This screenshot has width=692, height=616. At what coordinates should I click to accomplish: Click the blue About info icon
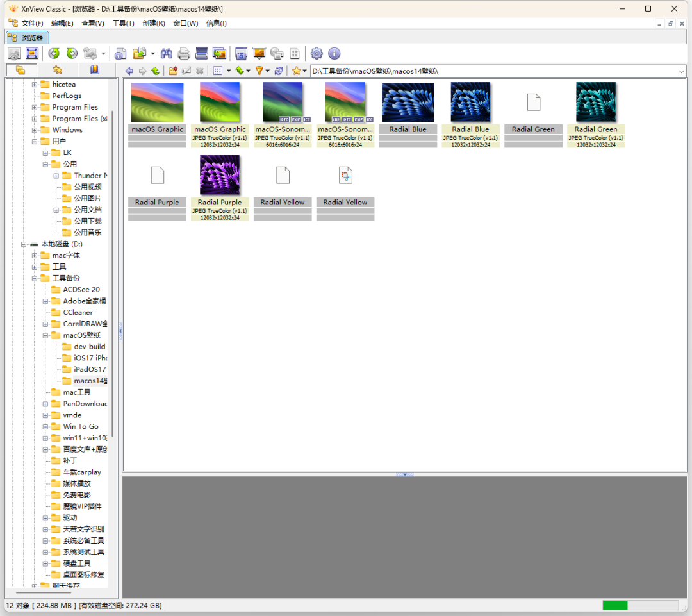[334, 54]
